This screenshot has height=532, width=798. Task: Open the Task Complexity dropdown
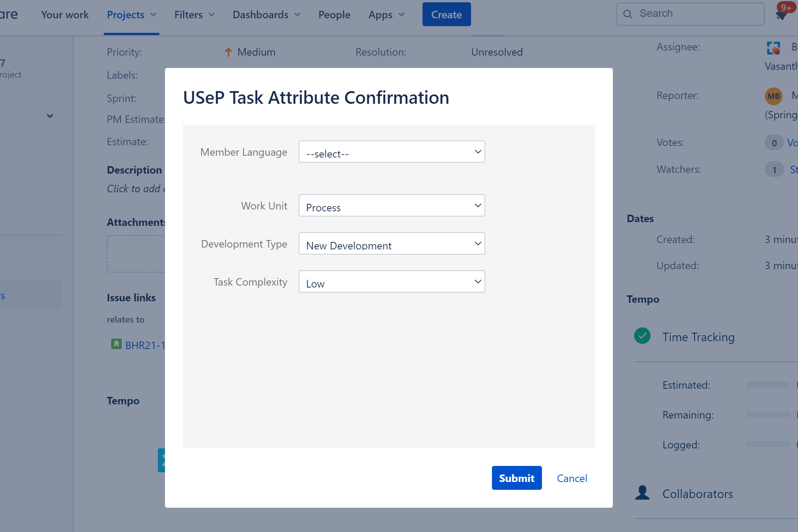(x=392, y=282)
